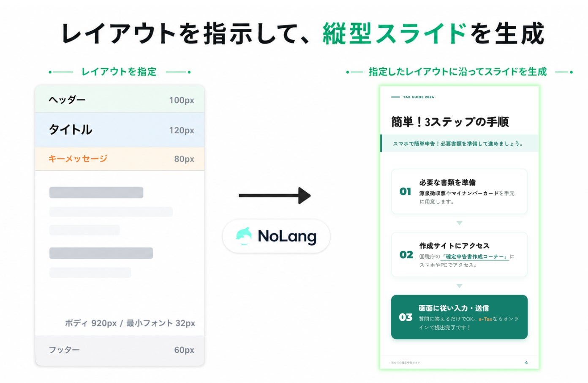
Task: Click page number 4 in slide footer
Action: click(526, 363)
